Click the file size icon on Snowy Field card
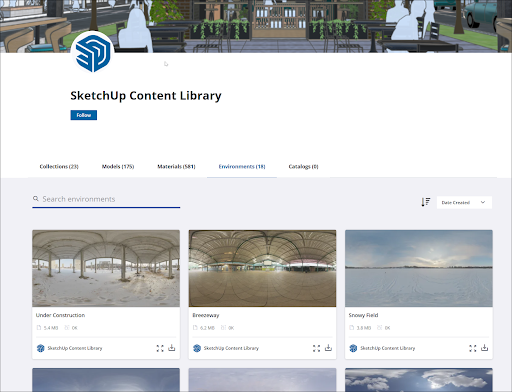512x392 pixels. [x=351, y=328]
